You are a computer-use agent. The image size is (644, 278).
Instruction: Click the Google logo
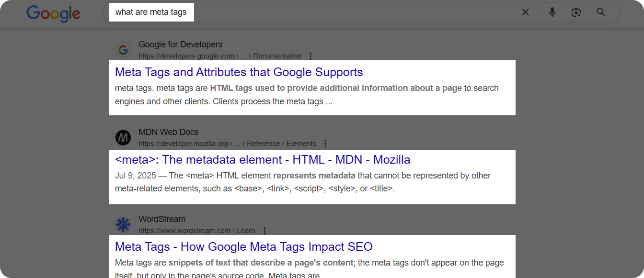pos(53,13)
